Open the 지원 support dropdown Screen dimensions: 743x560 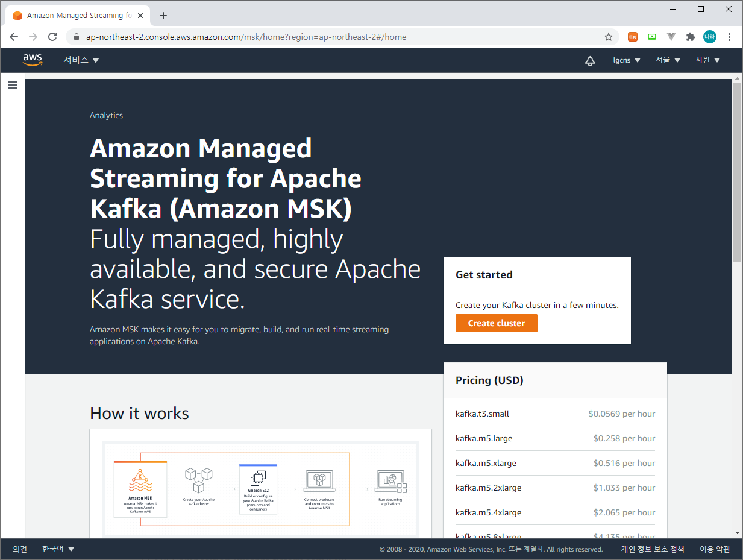(707, 60)
